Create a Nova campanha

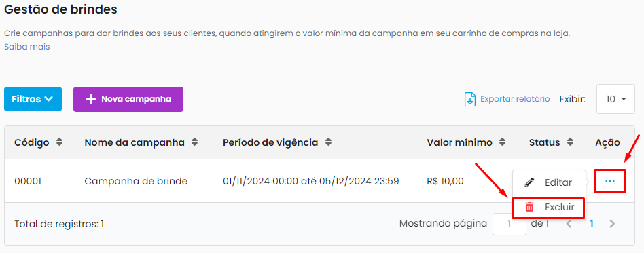[x=128, y=99]
